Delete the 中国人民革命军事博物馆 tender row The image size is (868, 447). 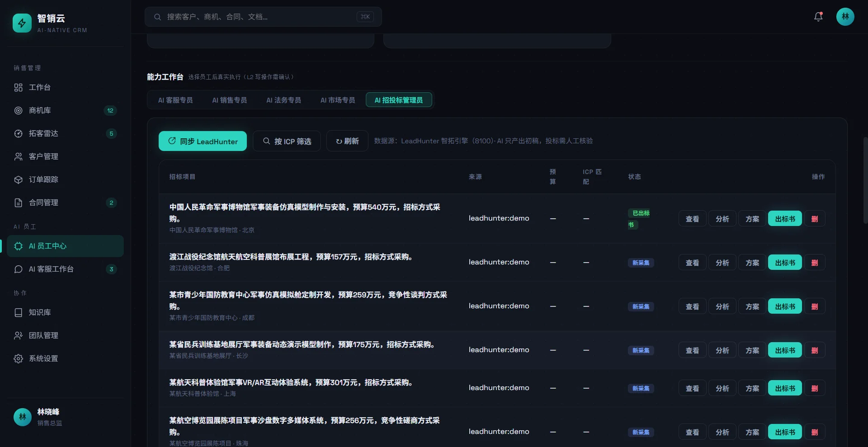[x=815, y=219]
